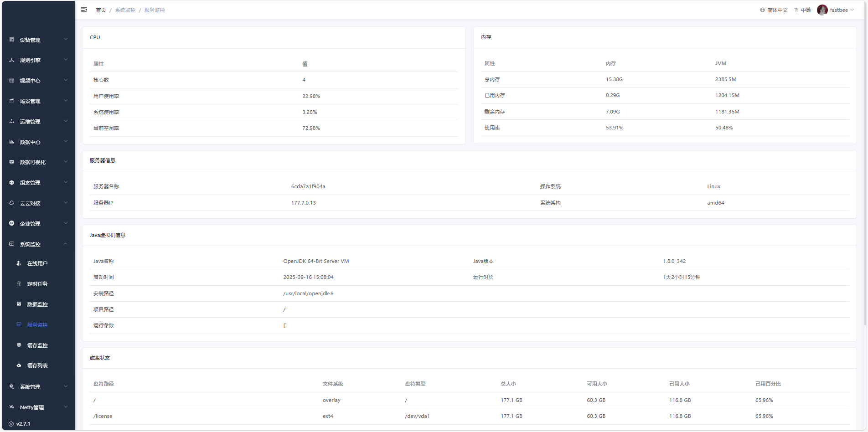Open the fastbee user dropdown arrow
Viewport: 868px width, 432px height.
pyautogui.click(x=852, y=10)
